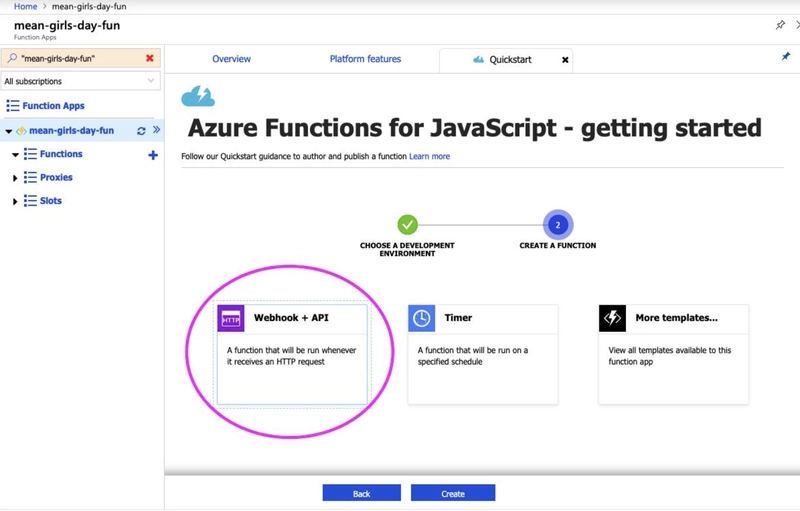Refresh the mean-girls-day-fun function app
800x511 pixels.
click(141, 131)
